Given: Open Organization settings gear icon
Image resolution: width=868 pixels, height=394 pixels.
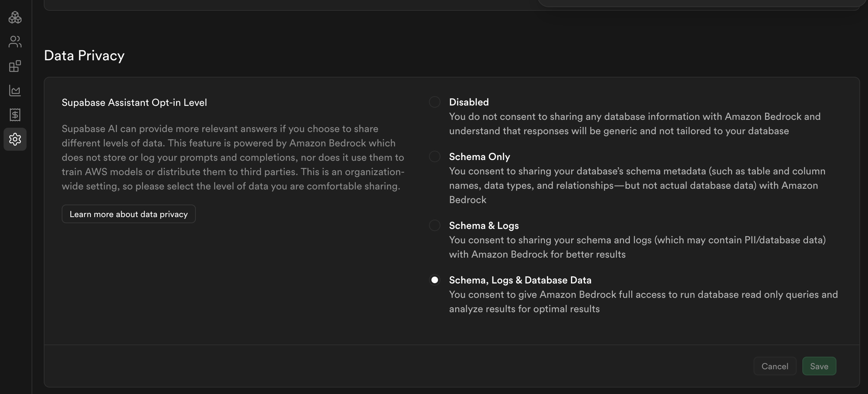Looking at the screenshot, I should point(15,139).
